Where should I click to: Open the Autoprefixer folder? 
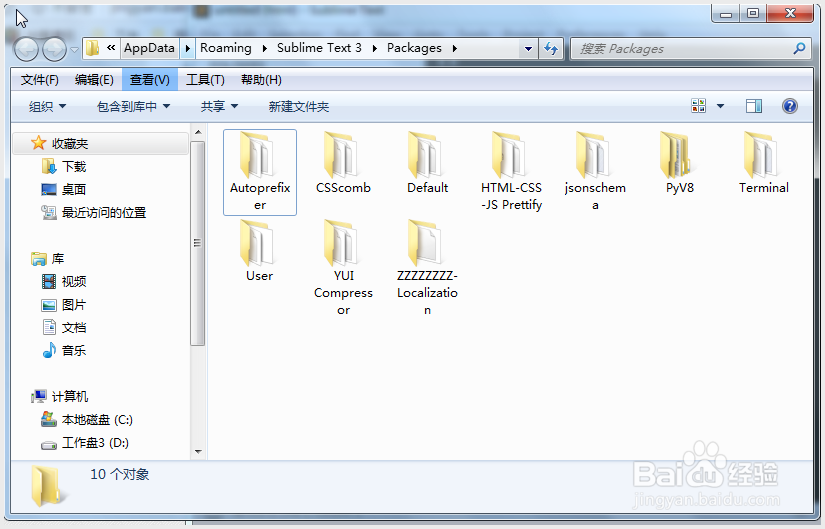(260, 172)
